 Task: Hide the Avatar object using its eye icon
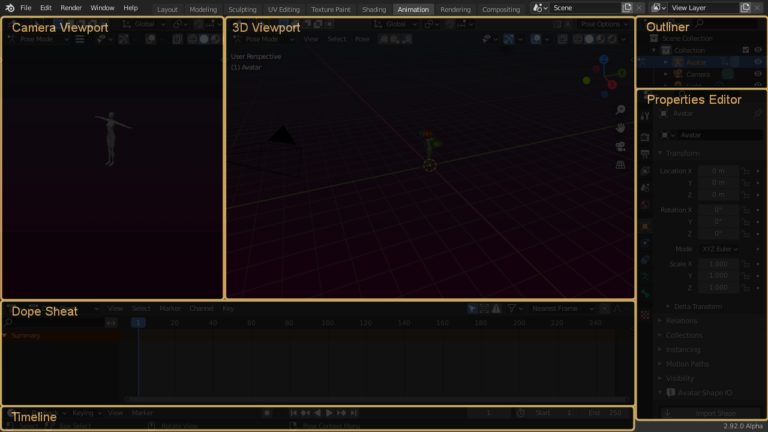coord(758,61)
